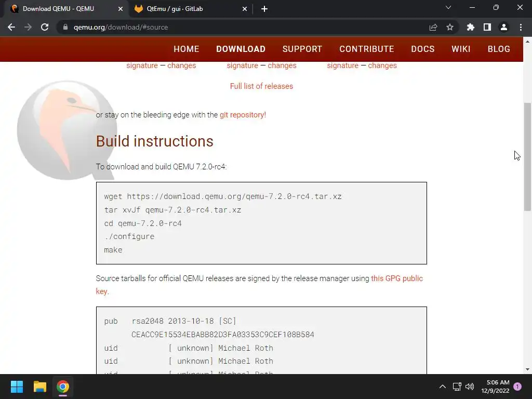The height and width of the screenshot is (399, 532).
Task: Click the page scrollbar thumb
Action: [x=527, y=157]
